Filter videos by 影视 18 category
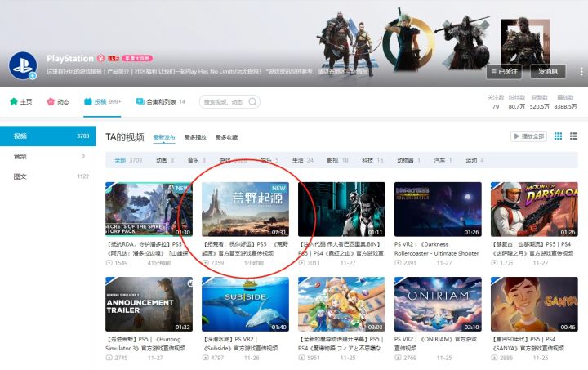Viewport: 588px width, 370px height. pos(337,160)
